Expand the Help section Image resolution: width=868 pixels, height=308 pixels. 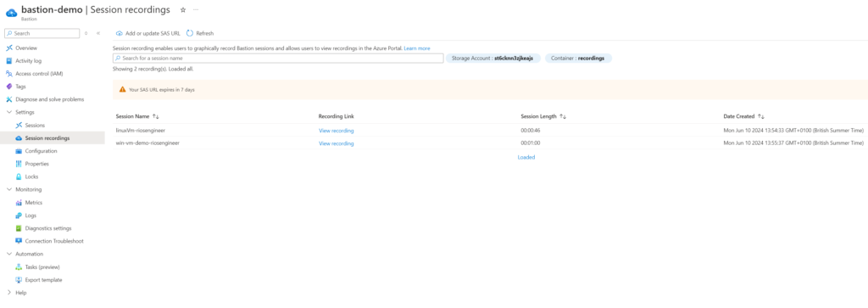8,293
